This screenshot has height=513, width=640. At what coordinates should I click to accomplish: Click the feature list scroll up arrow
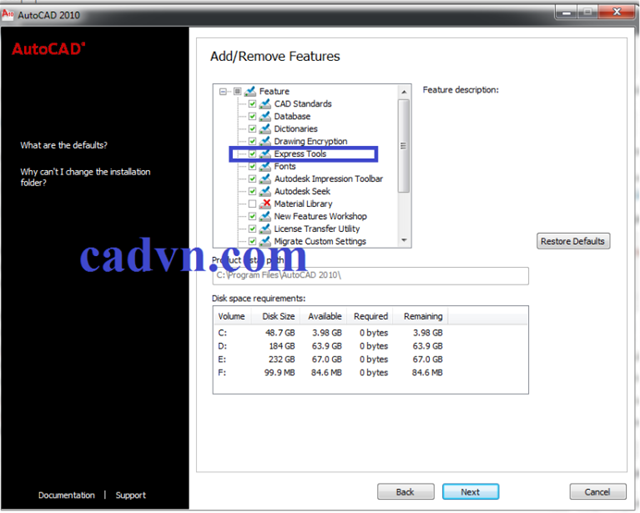404,92
